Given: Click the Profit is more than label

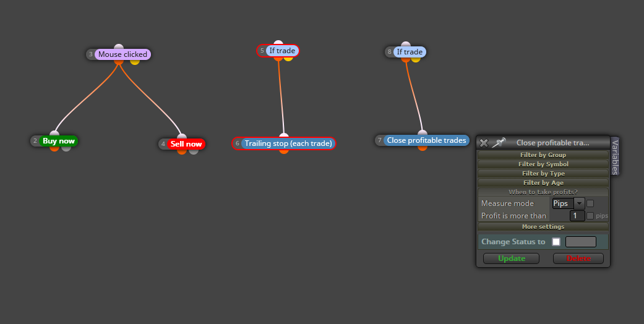Looking at the screenshot, I should 514,216.
